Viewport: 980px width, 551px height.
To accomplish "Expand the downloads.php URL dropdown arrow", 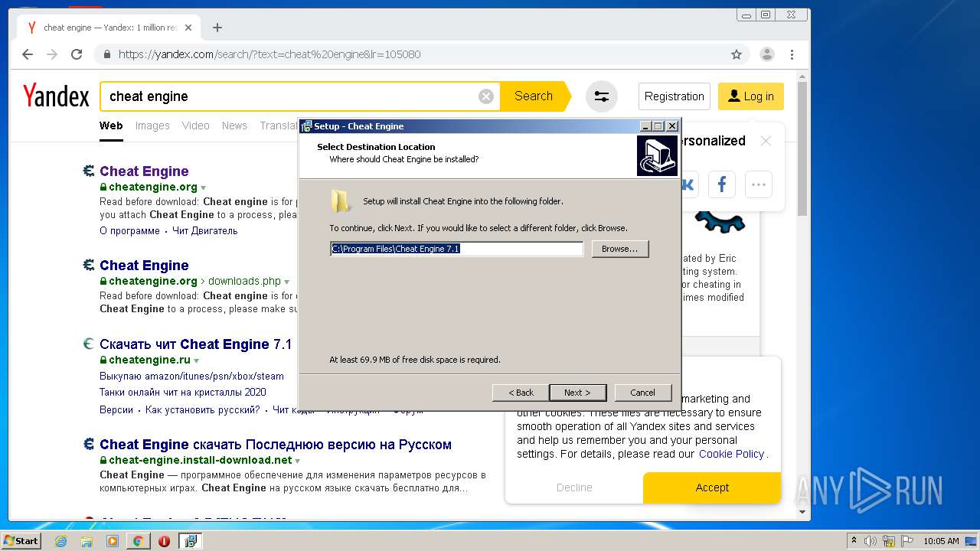I will click(x=287, y=282).
